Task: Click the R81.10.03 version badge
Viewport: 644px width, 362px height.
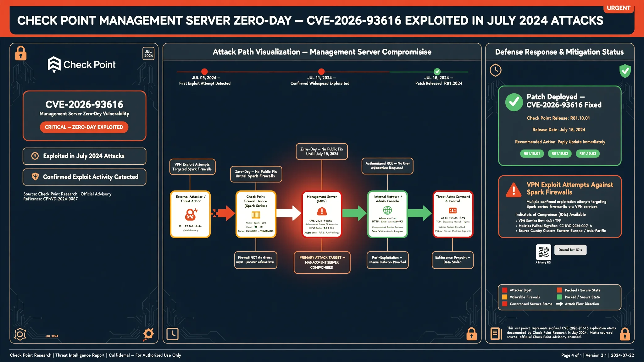Action: pos(588,154)
